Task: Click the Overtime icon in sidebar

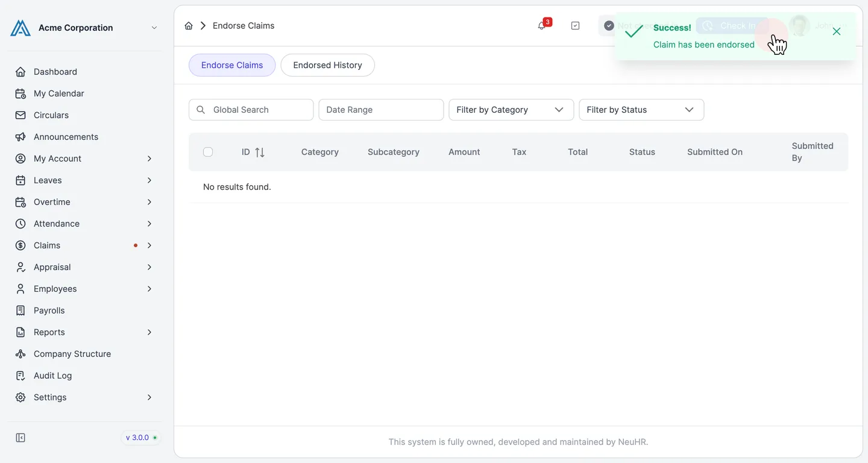Action: pos(20,202)
